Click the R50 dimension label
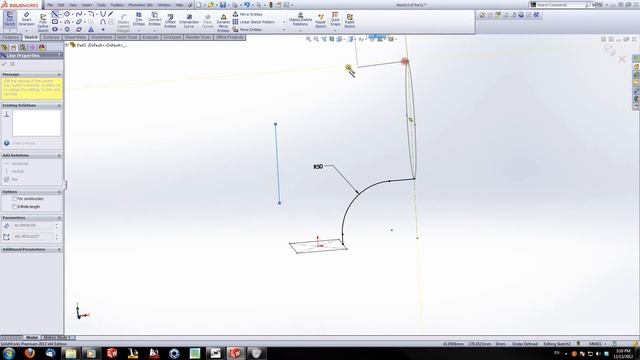Image resolution: width=640 pixels, height=360 pixels. (318, 167)
